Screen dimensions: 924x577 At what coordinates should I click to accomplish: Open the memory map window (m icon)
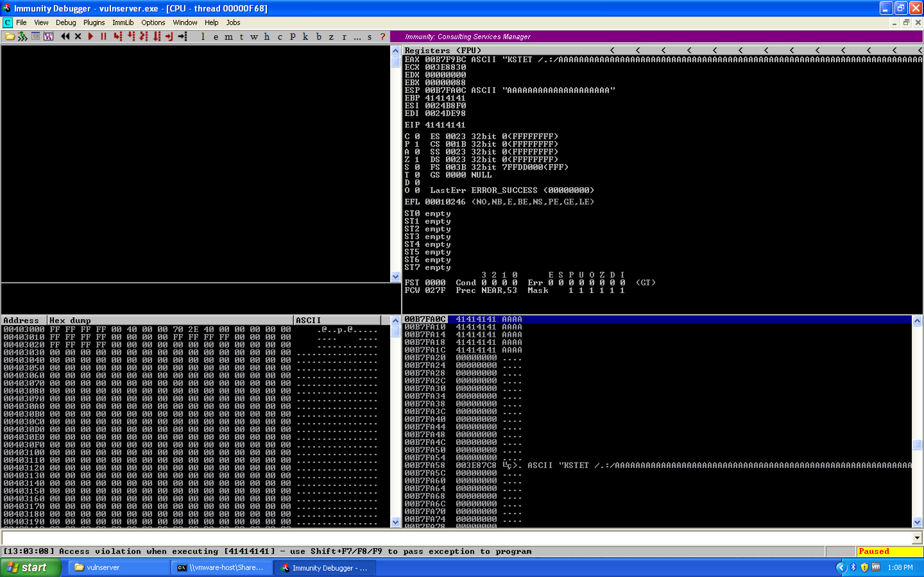(x=229, y=37)
